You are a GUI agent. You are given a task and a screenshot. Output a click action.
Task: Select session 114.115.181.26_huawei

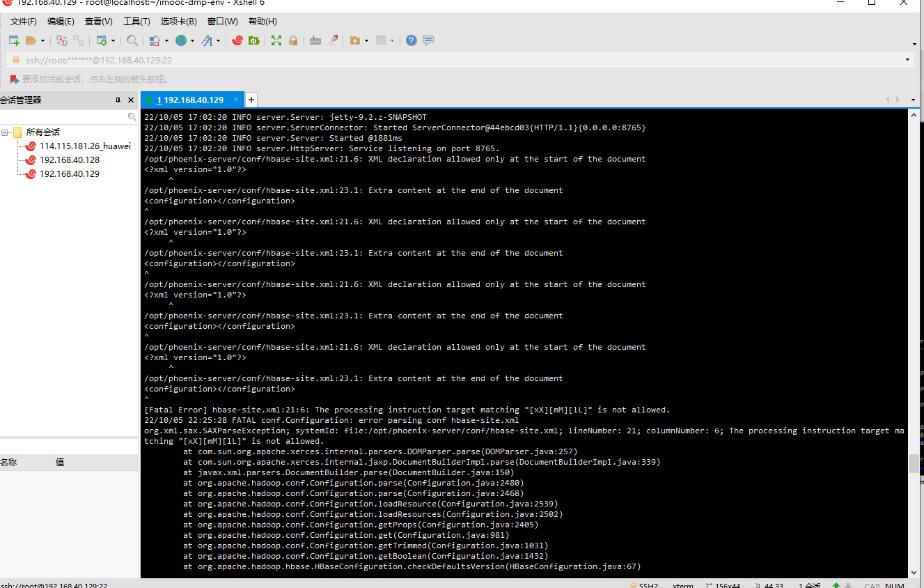coord(85,146)
